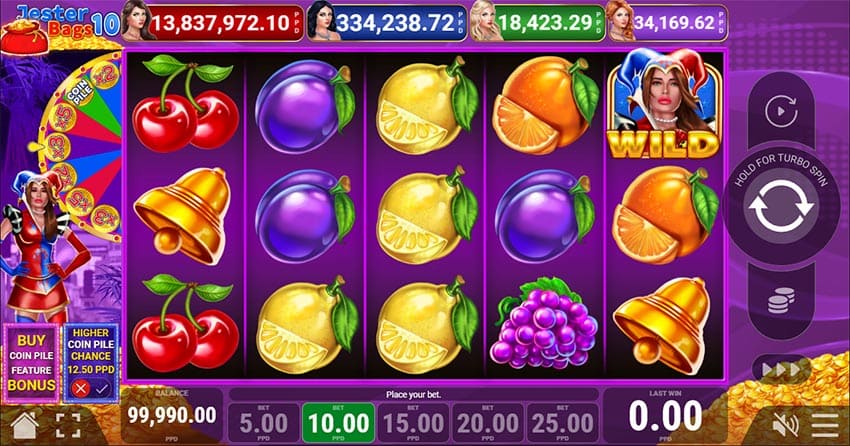Select the 10.00 bet

coord(338,423)
